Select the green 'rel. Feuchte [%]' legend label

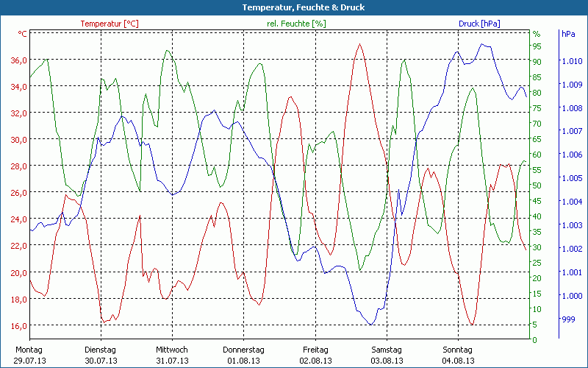[296, 24]
